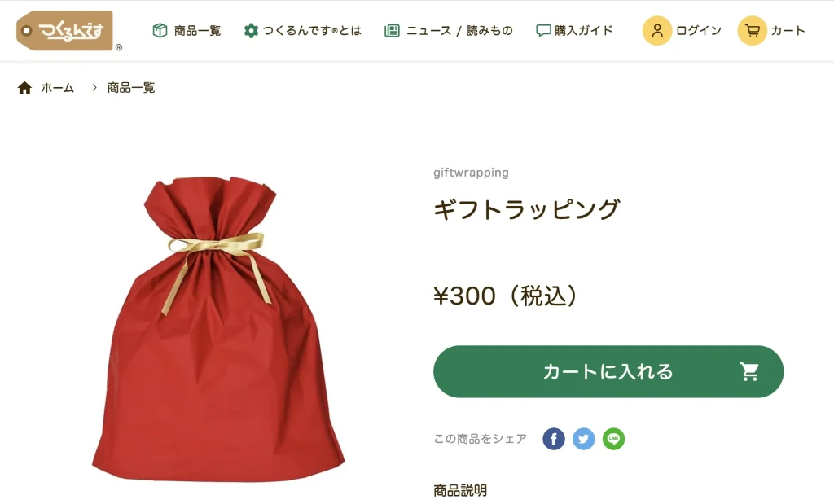Image resolution: width=834 pixels, height=504 pixels.
Task: Click the box icon beside 商品一覧
Action: tap(160, 30)
